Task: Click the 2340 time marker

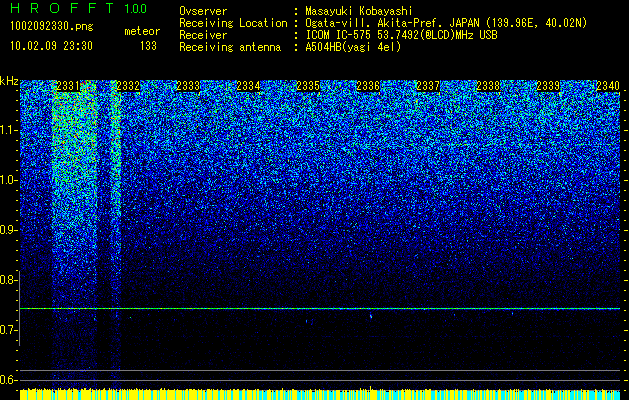Action: (608, 86)
